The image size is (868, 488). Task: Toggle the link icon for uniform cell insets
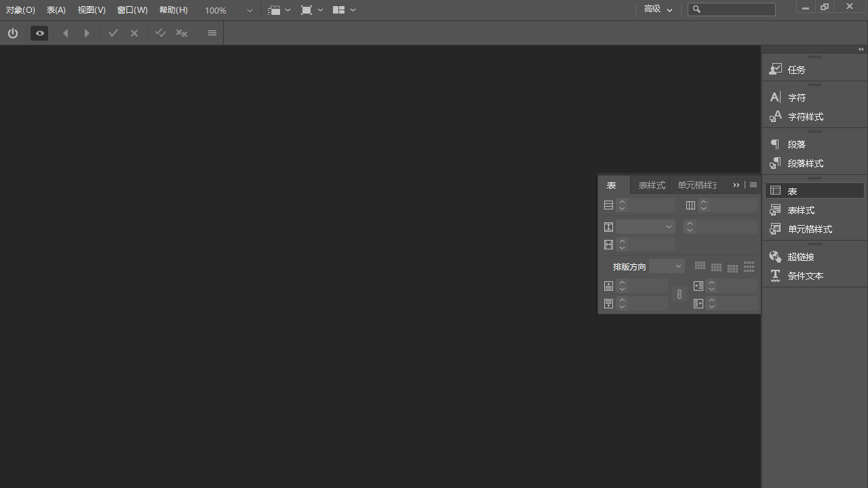[x=679, y=294]
